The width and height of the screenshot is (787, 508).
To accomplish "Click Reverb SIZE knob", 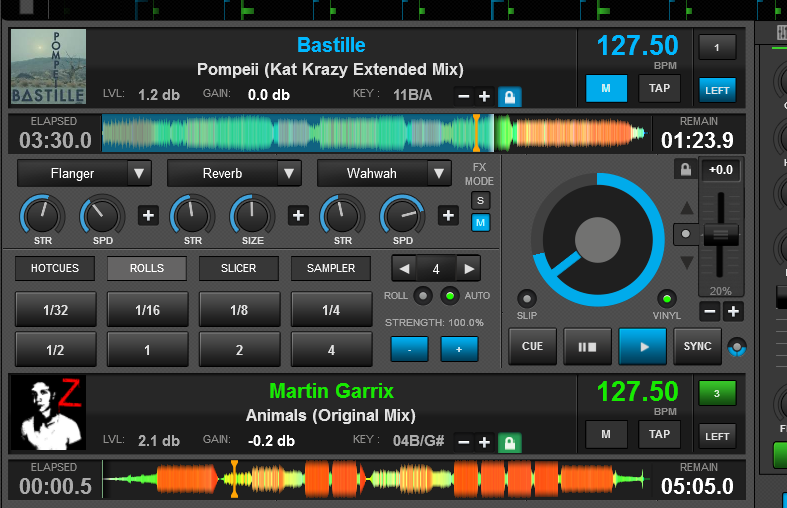I will click(252, 216).
